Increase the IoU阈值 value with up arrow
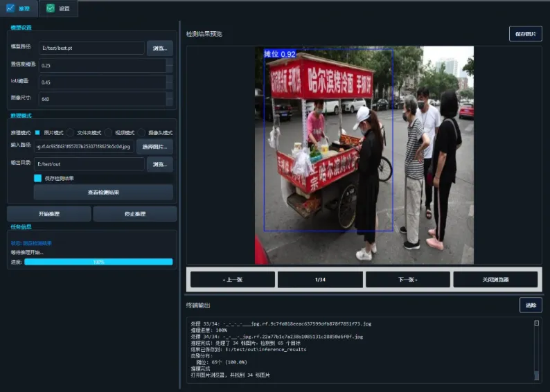 170,78
